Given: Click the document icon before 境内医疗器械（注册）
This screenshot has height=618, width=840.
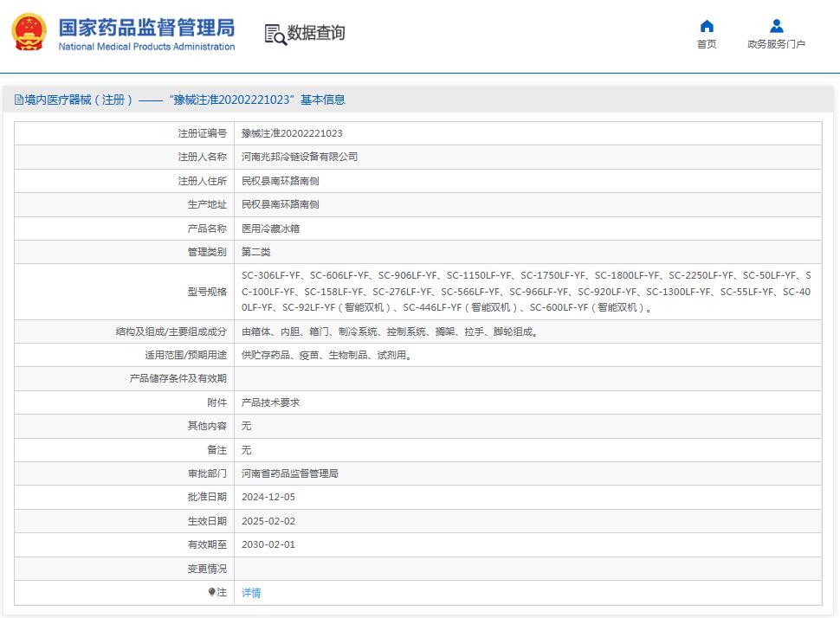Looking at the screenshot, I should click(x=18, y=100).
